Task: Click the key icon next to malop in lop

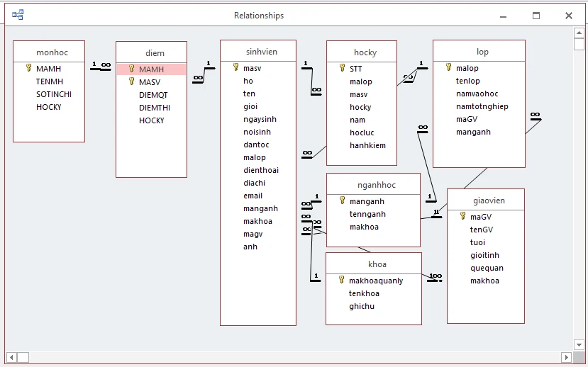Action: pyautogui.click(x=449, y=68)
